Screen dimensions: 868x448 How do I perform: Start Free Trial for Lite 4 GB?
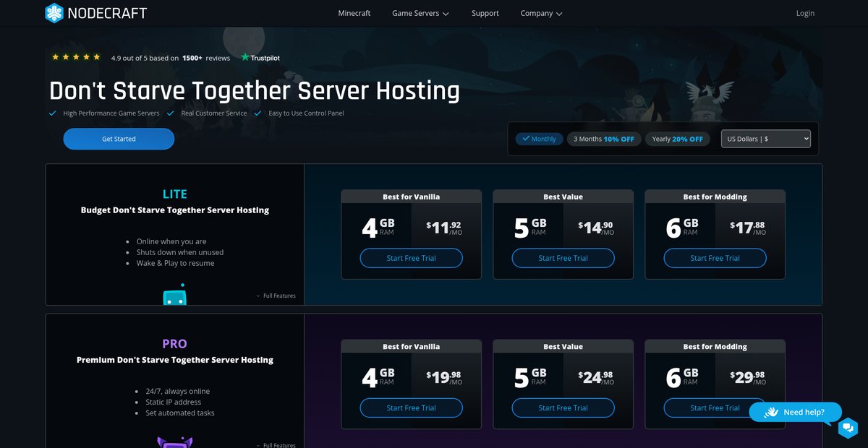click(x=412, y=258)
